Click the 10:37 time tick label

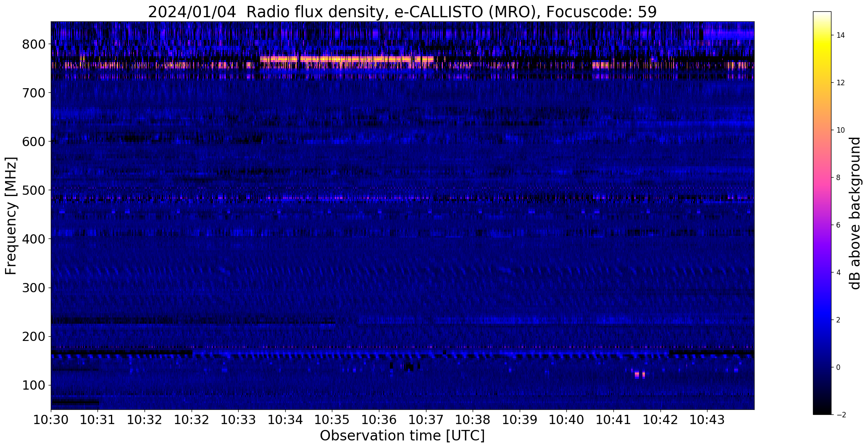pos(426,419)
